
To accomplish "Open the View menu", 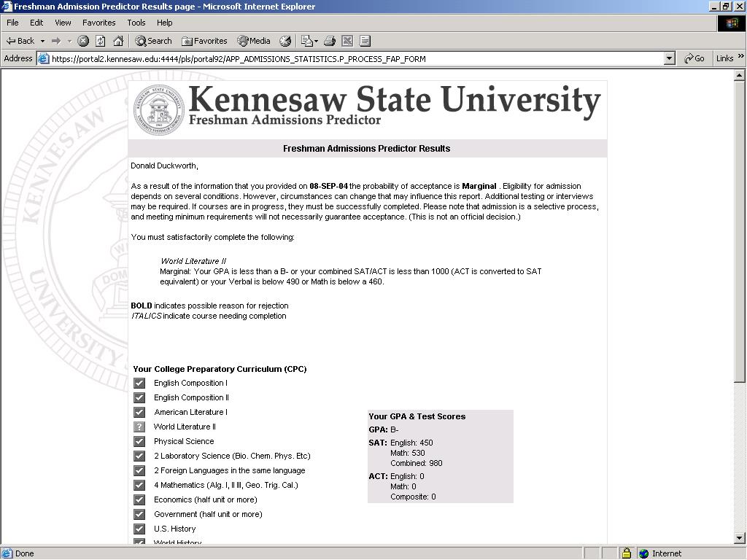I will (63, 23).
